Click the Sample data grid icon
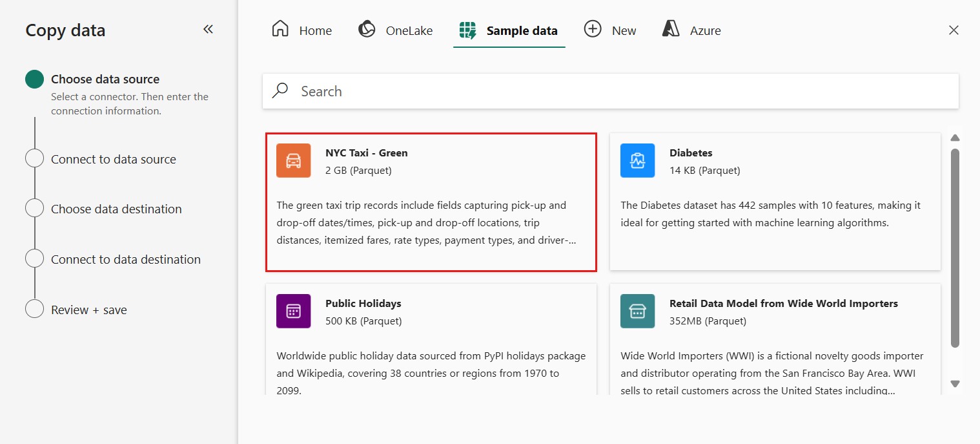Image resolution: width=980 pixels, height=444 pixels. (x=467, y=30)
